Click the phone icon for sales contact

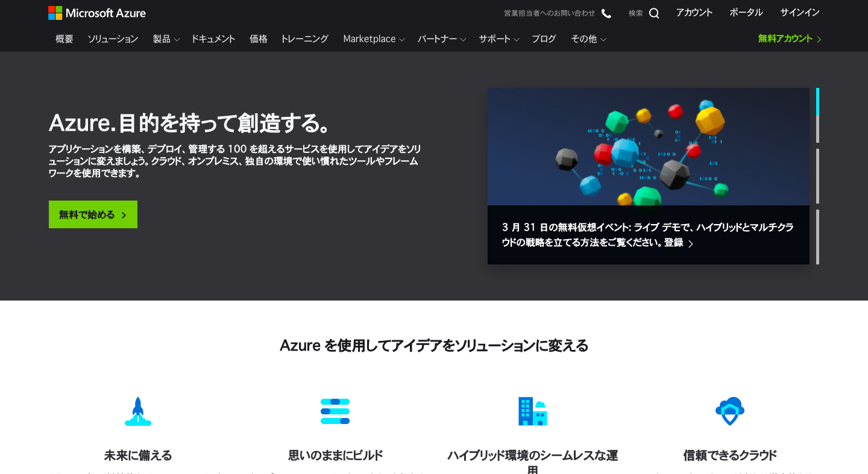pos(606,13)
